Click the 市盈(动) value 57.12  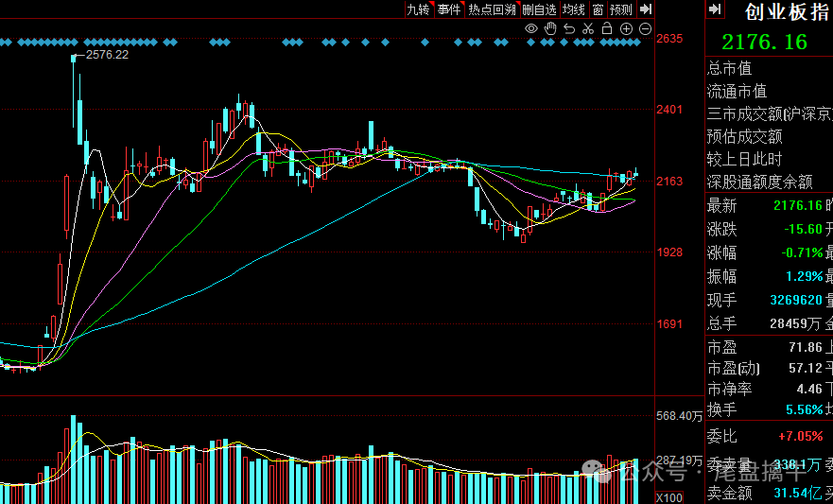tap(806, 368)
